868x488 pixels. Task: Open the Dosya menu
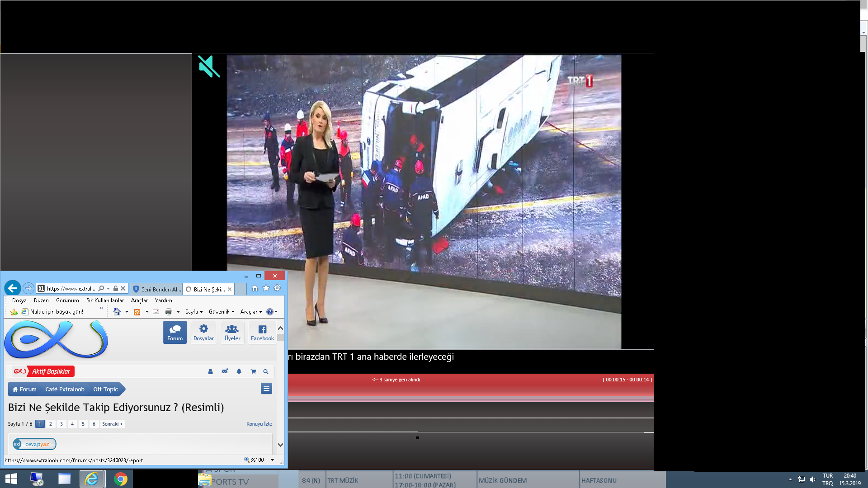[x=19, y=300]
